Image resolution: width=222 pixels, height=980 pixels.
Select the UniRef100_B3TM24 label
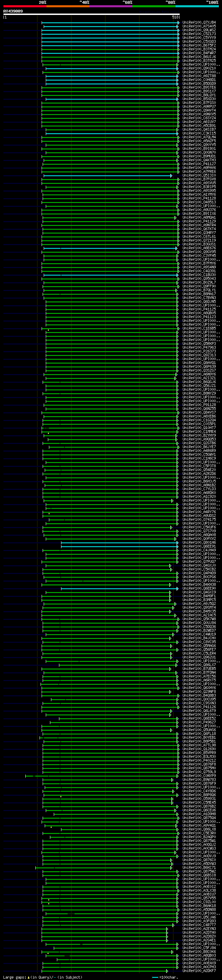click(x=199, y=49)
